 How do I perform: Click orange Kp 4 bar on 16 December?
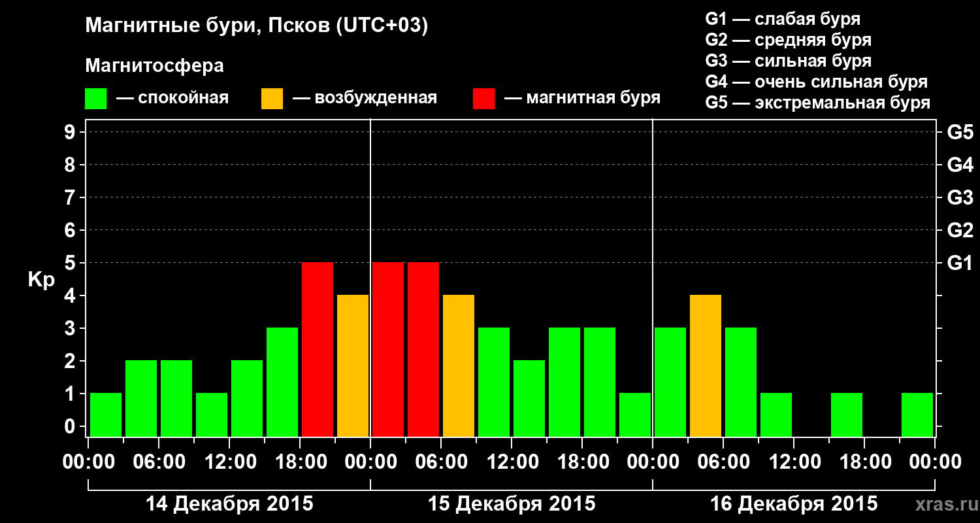(706, 365)
